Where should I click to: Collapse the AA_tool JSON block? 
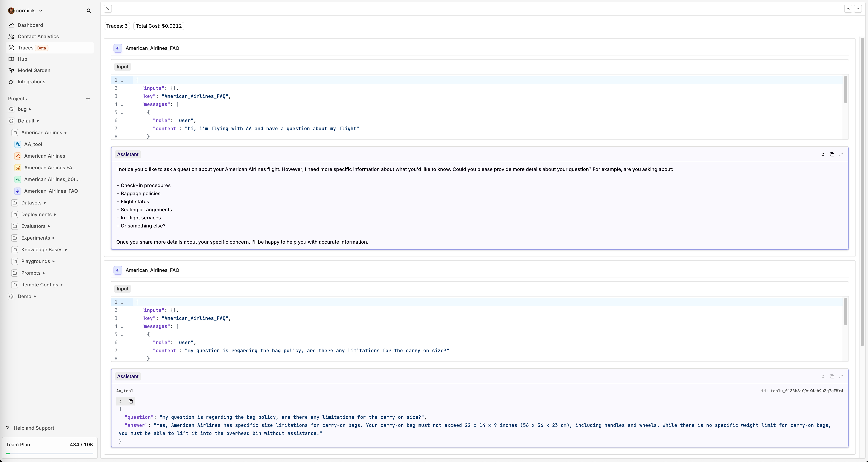pos(120,401)
